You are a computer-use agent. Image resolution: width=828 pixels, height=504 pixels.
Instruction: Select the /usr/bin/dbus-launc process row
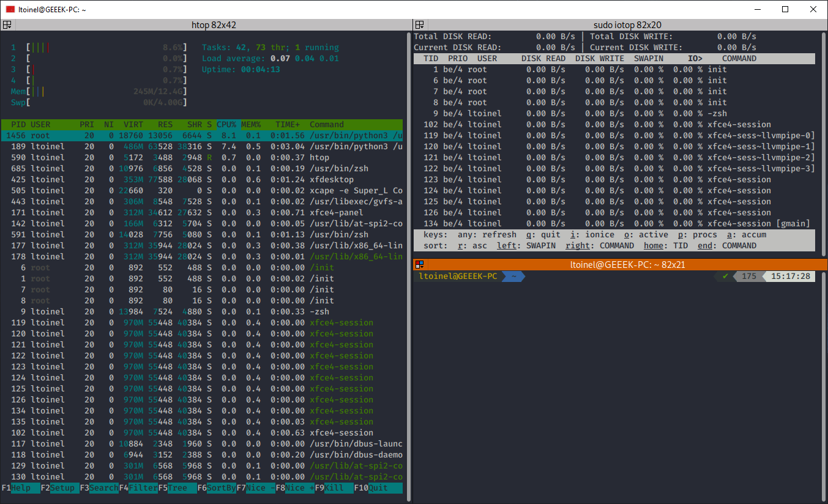[x=202, y=443]
